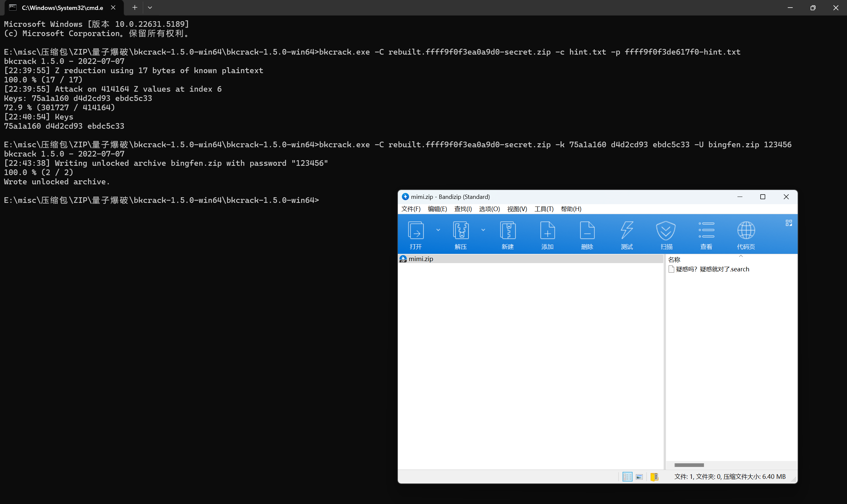Image resolution: width=847 pixels, height=504 pixels.
Task: Click the 打开 (Open) toolbar icon
Action: click(416, 230)
